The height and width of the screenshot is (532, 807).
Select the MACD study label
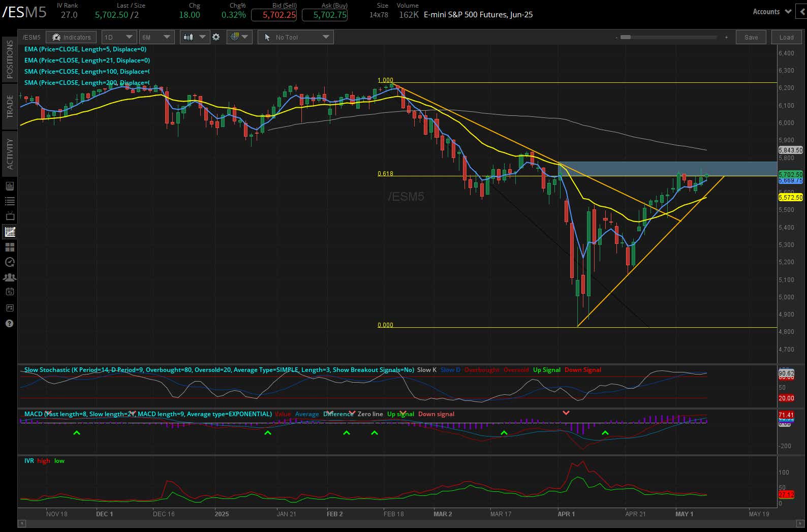[x=148, y=414]
